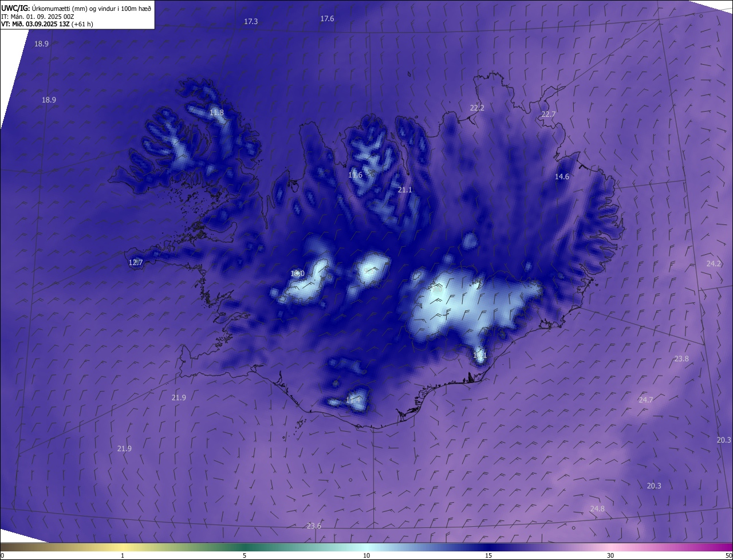733x560 pixels.
Task: Click the color scale label '1'
Action: coord(123,556)
